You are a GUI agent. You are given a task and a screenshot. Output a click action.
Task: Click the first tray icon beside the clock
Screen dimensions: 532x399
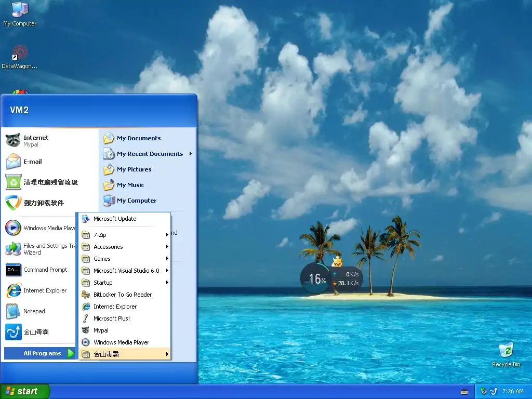click(484, 392)
